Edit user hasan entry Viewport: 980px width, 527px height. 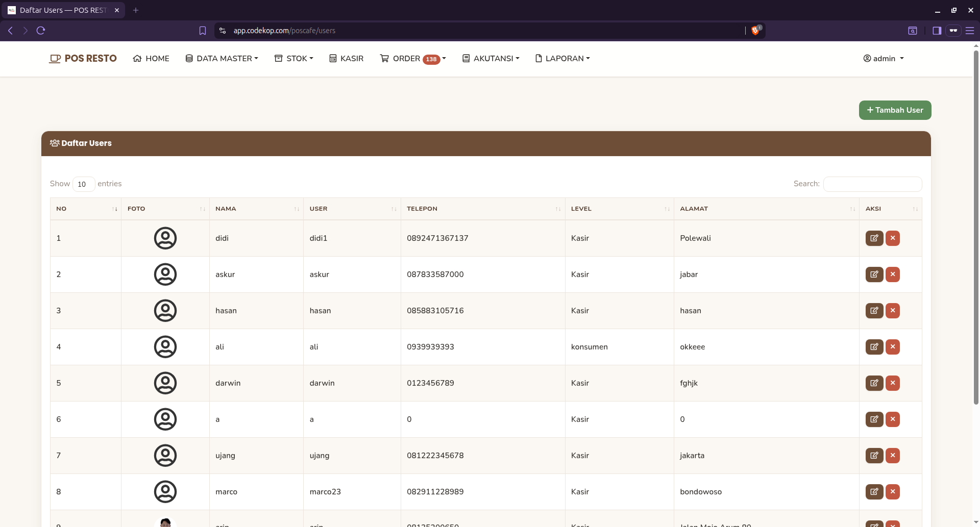click(x=874, y=311)
